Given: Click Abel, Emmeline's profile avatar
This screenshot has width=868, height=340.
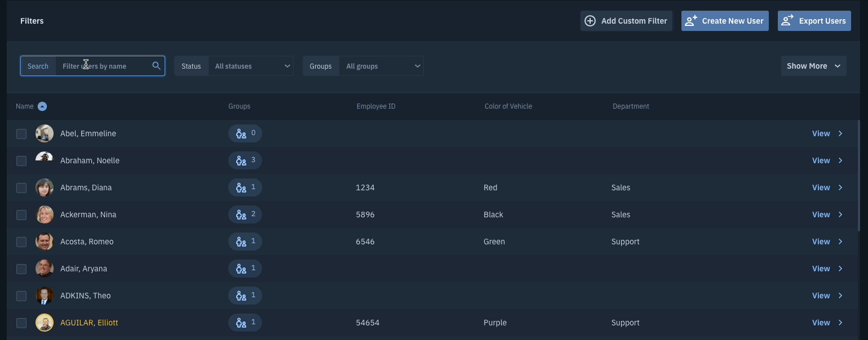Looking at the screenshot, I should (x=45, y=133).
